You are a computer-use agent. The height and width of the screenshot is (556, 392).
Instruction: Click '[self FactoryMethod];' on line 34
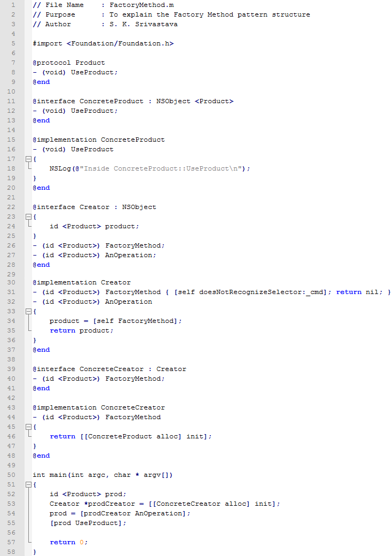coord(137,321)
